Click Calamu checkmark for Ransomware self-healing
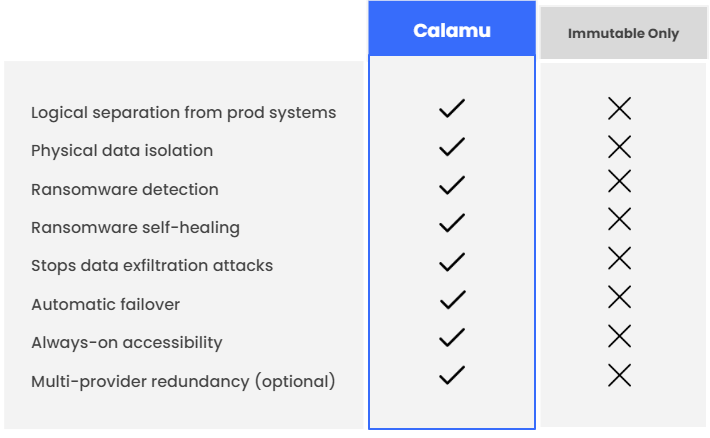The width and height of the screenshot is (710, 438). point(452,223)
